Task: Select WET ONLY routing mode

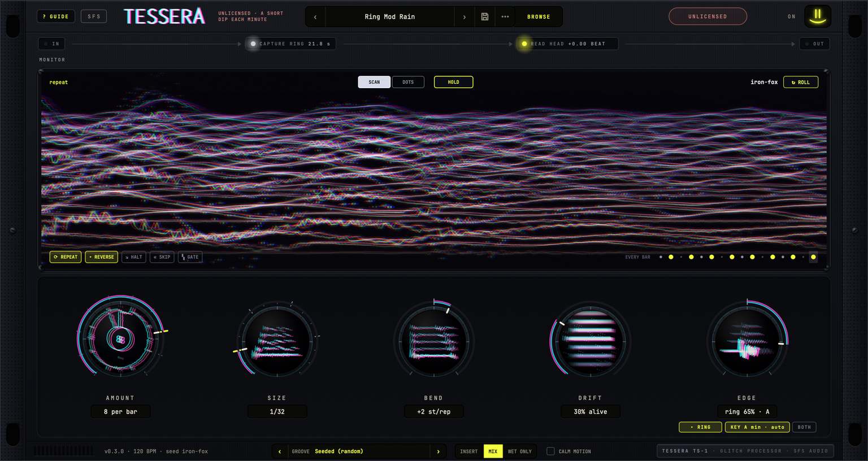Action: point(520,451)
